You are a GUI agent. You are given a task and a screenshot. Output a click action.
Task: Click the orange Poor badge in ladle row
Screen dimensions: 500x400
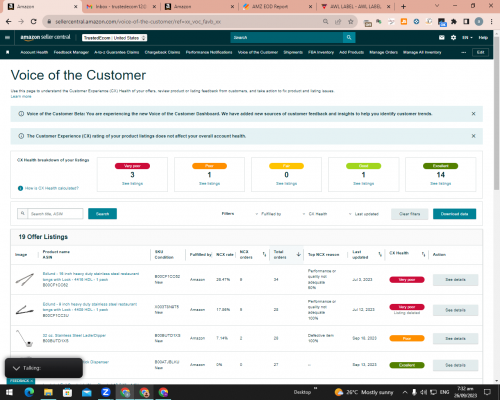pos(407,338)
